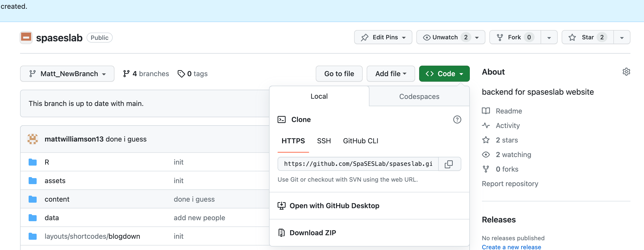Click folder icon beside layouts/shortcodes/blogdown

pyautogui.click(x=33, y=236)
